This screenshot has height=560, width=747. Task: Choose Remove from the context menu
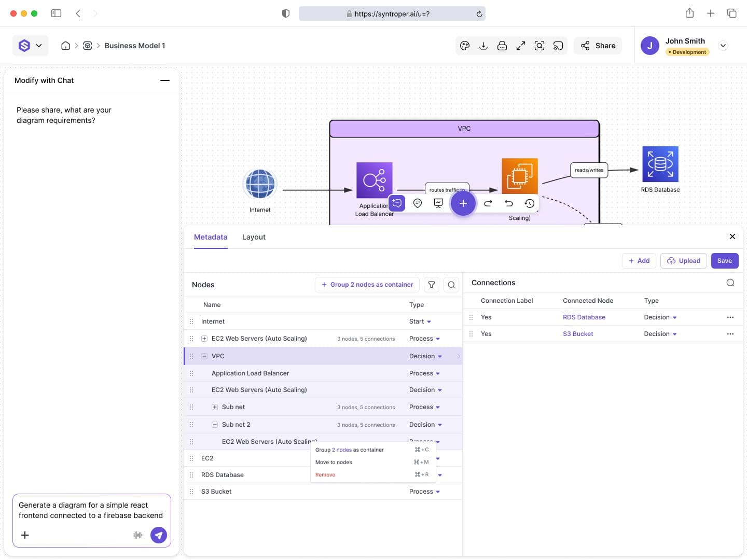coord(325,475)
